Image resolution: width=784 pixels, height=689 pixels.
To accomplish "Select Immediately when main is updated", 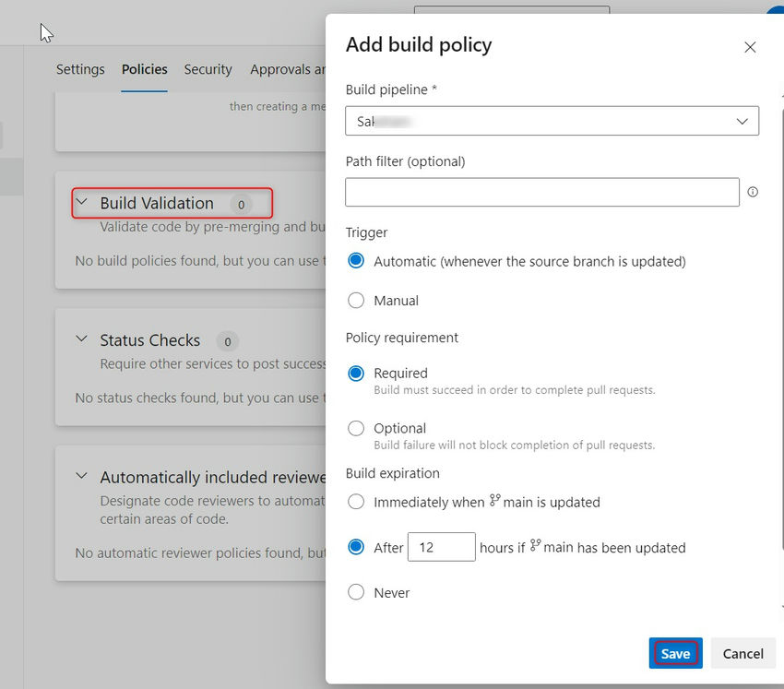I will click(356, 503).
